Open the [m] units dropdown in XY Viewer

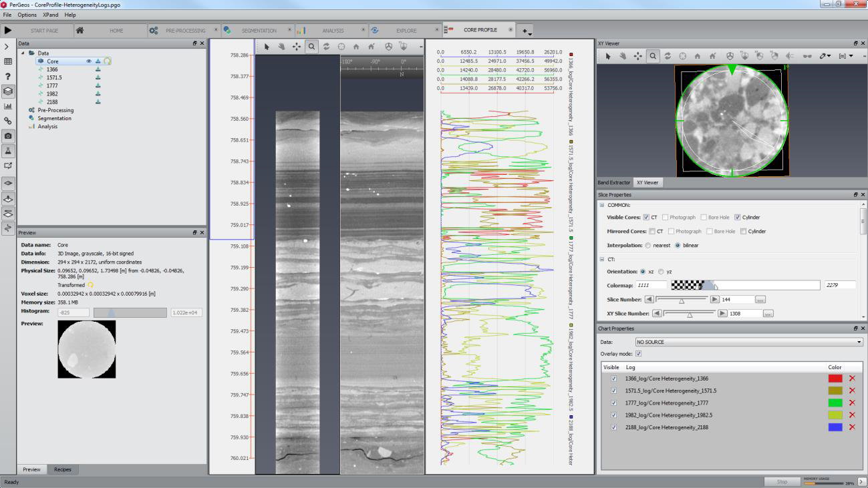846,56
